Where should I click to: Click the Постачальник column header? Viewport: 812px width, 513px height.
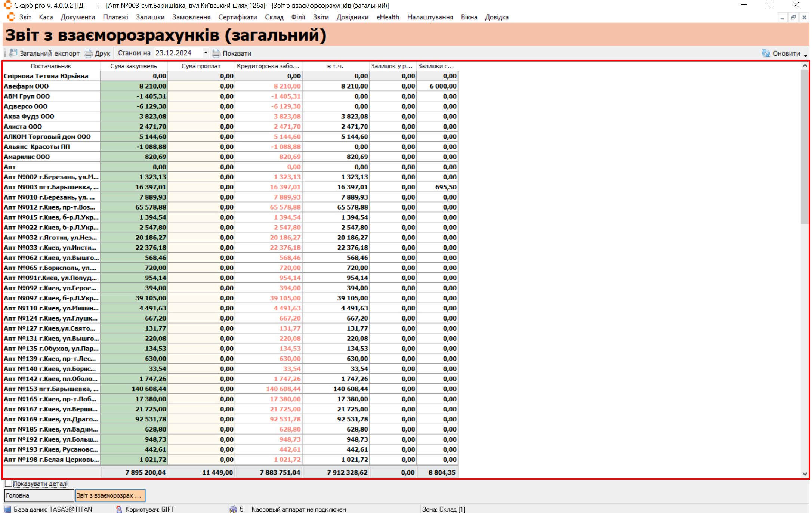pyautogui.click(x=51, y=66)
